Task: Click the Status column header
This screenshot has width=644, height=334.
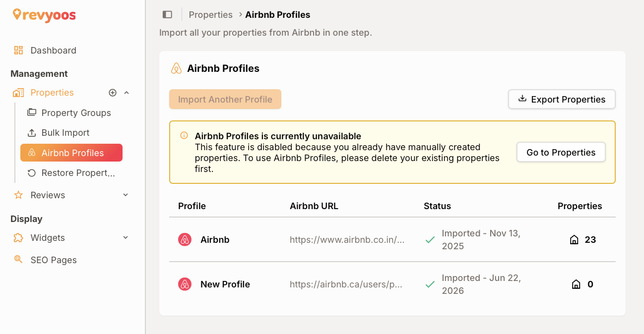Action: click(x=437, y=206)
